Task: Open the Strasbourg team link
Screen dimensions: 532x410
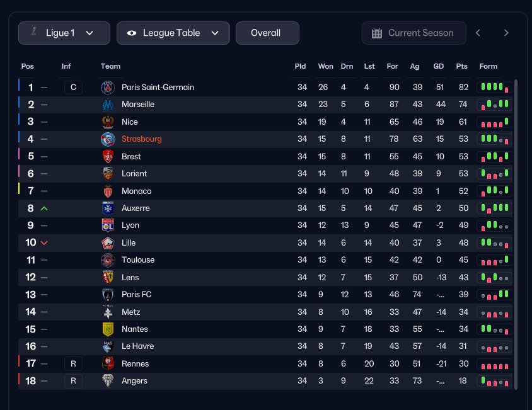Action: 141,139
